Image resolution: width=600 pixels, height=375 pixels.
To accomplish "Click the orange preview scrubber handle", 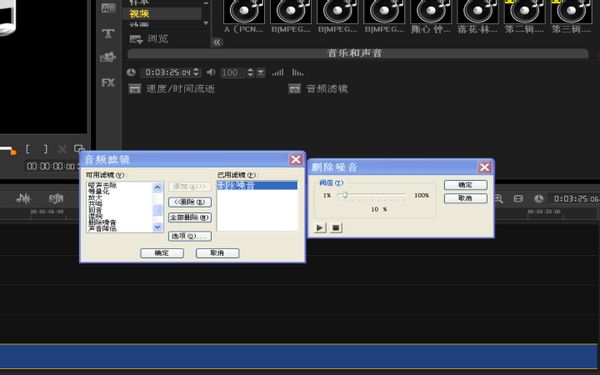I will [x=13, y=152].
